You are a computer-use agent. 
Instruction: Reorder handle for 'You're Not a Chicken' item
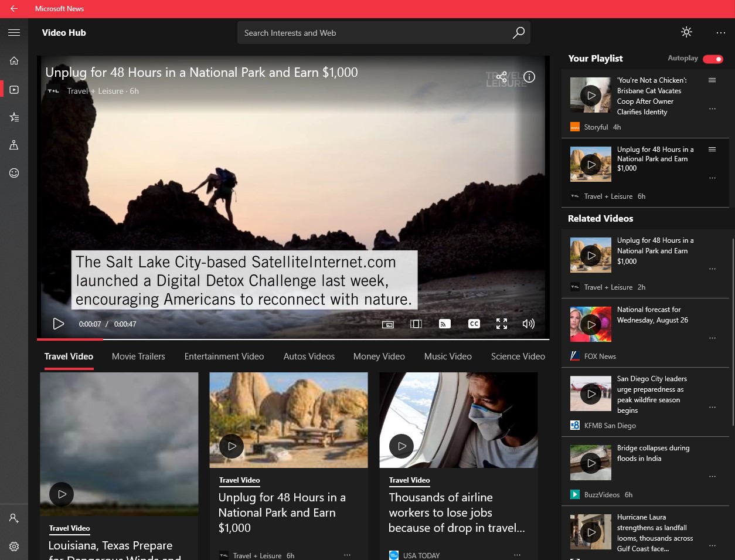click(712, 80)
